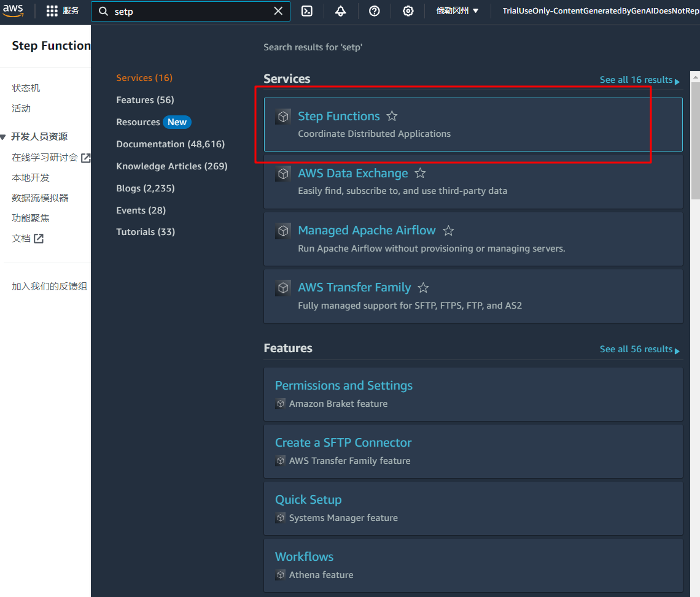This screenshot has height=597, width=700.
Task: Open 功能聚焦 sidebar link
Action: [30, 218]
